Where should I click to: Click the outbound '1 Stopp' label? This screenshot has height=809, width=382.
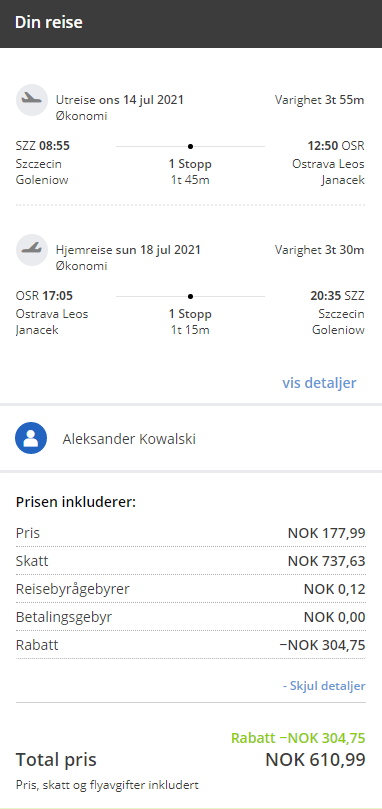tap(190, 164)
